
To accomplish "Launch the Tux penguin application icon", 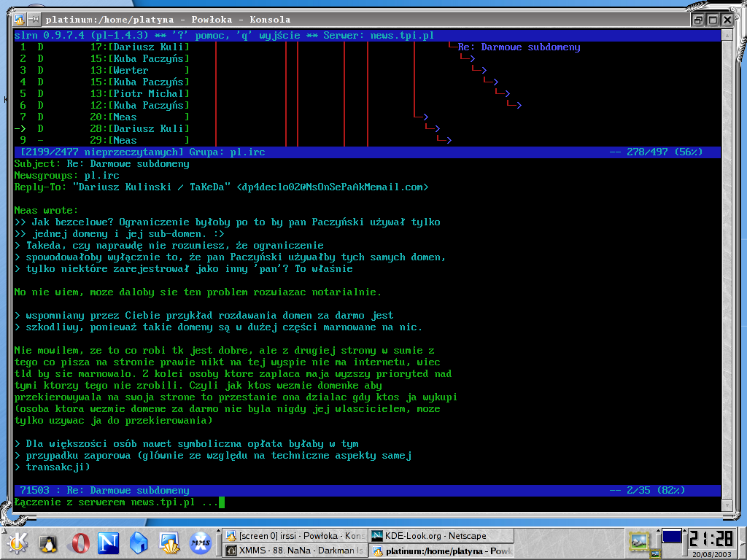I will 48,542.
